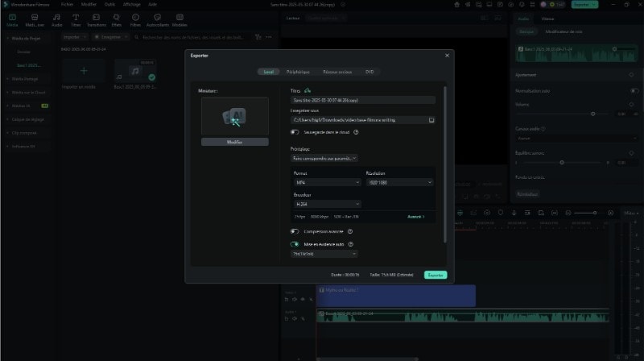This screenshot has width=644, height=361.
Task: Open the auto highlight duration dropdown
Action: 324,254
